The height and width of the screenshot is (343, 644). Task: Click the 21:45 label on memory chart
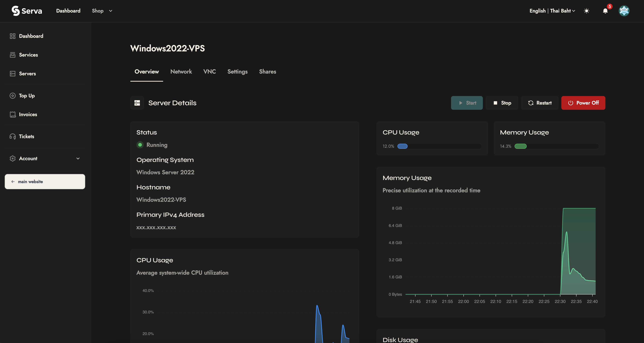tap(415, 301)
